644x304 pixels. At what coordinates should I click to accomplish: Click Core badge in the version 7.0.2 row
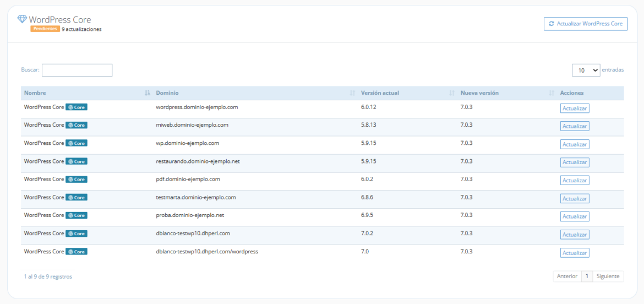(x=77, y=234)
